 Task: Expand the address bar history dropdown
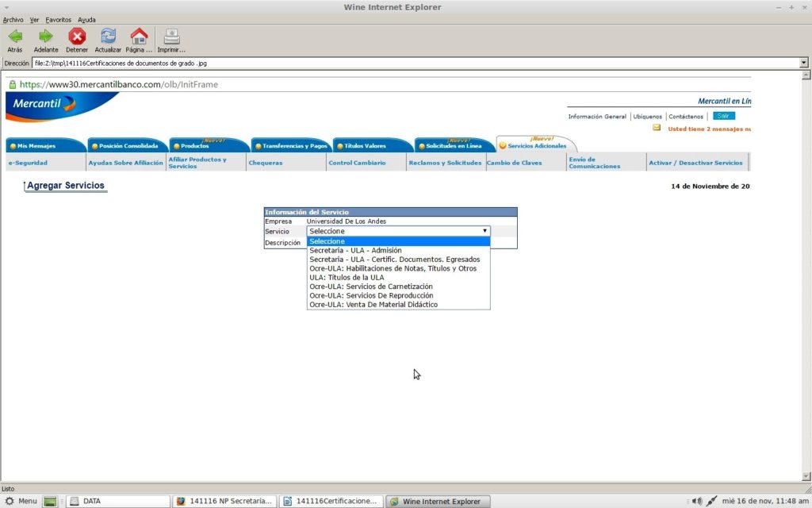(804, 63)
